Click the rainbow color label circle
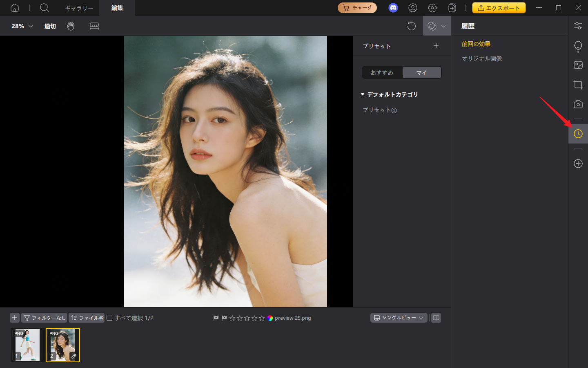The image size is (588, 368). [269, 317]
